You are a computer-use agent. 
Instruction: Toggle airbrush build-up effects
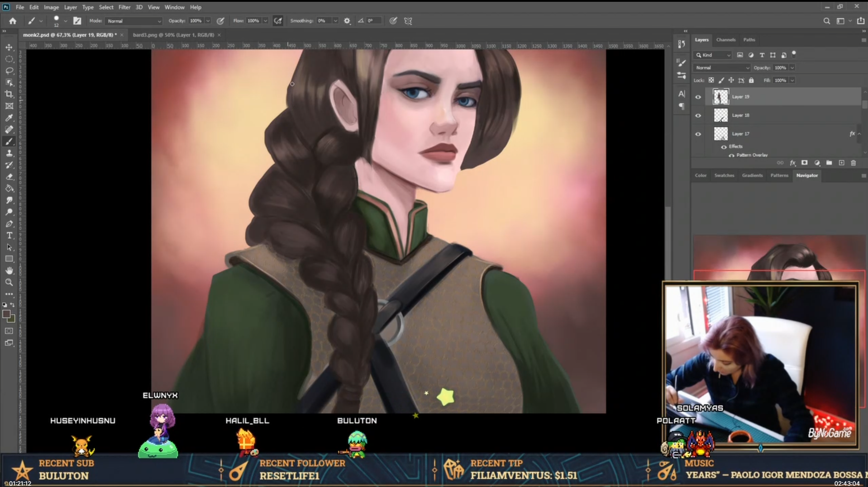click(x=278, y=21)
